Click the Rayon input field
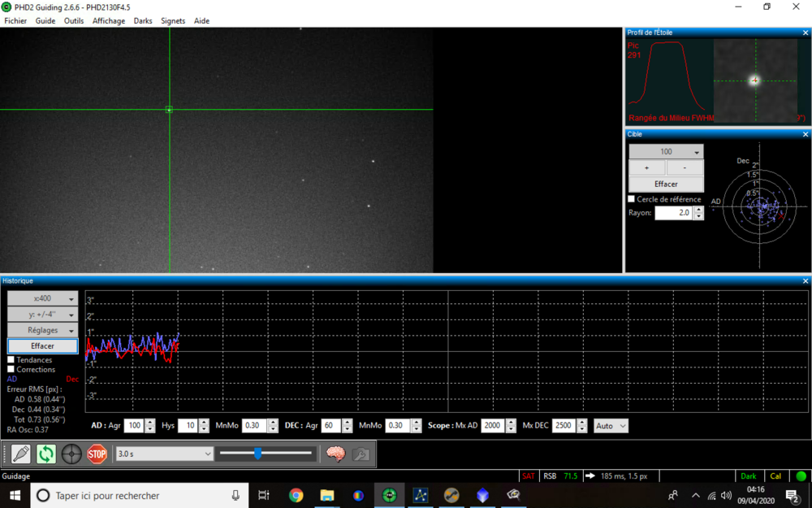This screenshot has height=508, width=812. (674, 212)
